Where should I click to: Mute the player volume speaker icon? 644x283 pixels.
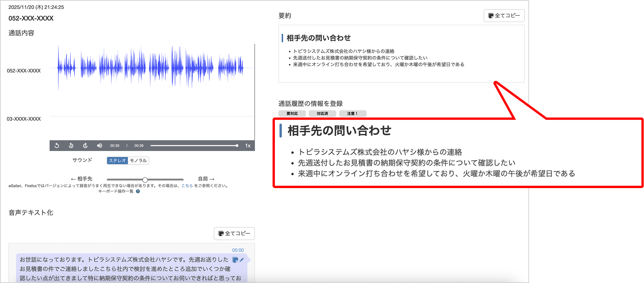click(x=100, y=146)
